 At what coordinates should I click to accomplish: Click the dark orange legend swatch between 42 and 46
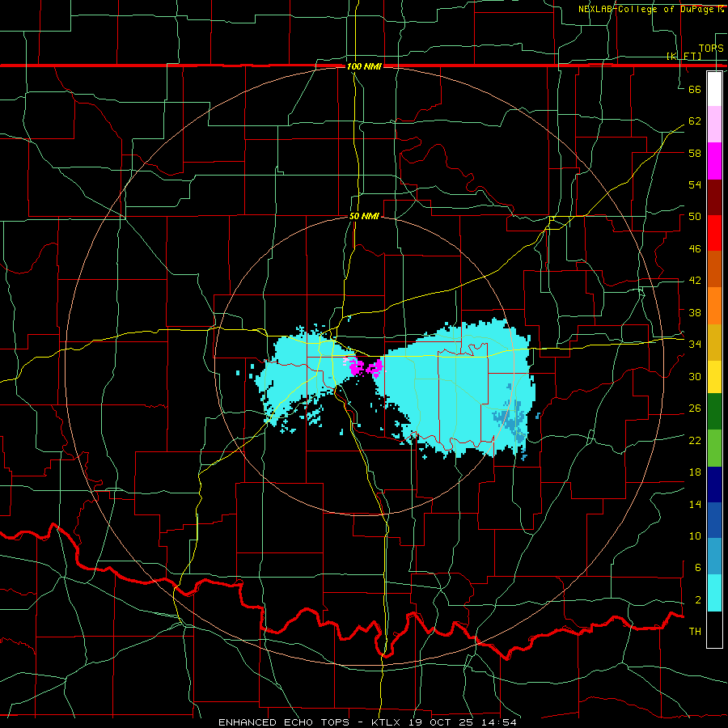pyautogui.click(x=714, y=269)
